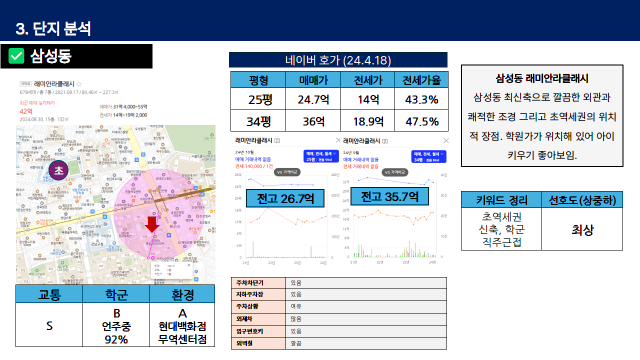
Task: Click the green checkmark beside 삼성동
Action: pyautogui.click(x=16, y=56)
